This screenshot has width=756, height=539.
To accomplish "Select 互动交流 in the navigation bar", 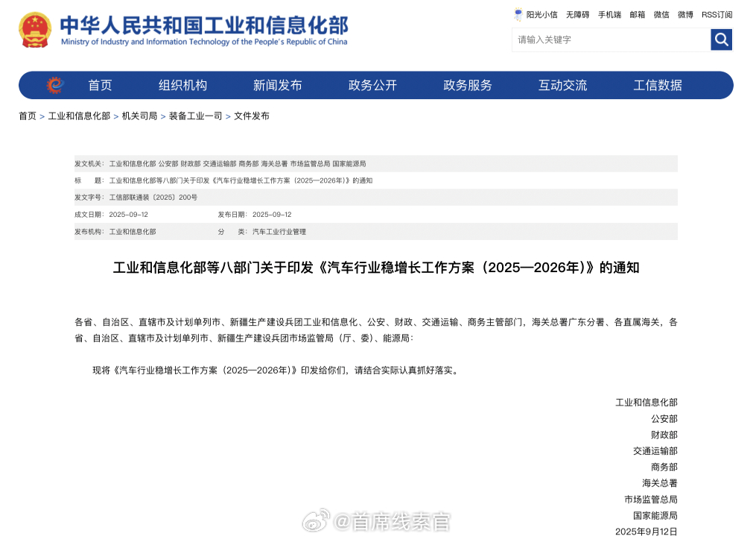I will [562, 86].
